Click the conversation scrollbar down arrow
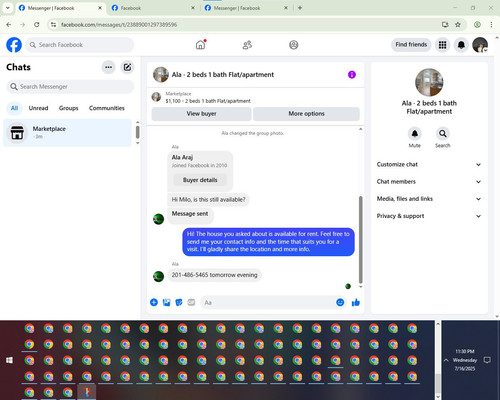The width and height of the screenshot is (500, 400). 360,287
